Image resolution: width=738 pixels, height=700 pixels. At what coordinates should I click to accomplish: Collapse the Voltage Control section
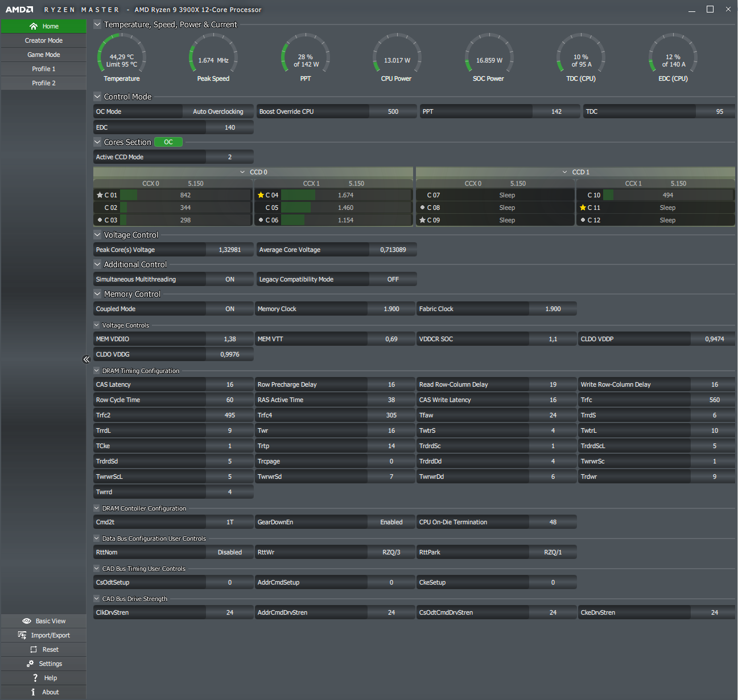(x=97, y=235)
